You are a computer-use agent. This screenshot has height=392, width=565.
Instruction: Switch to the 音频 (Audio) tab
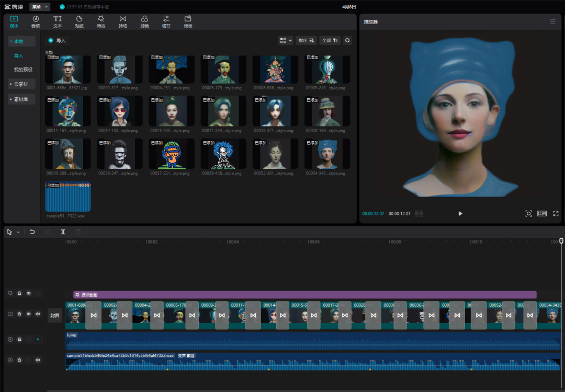[x=36, y=21]
